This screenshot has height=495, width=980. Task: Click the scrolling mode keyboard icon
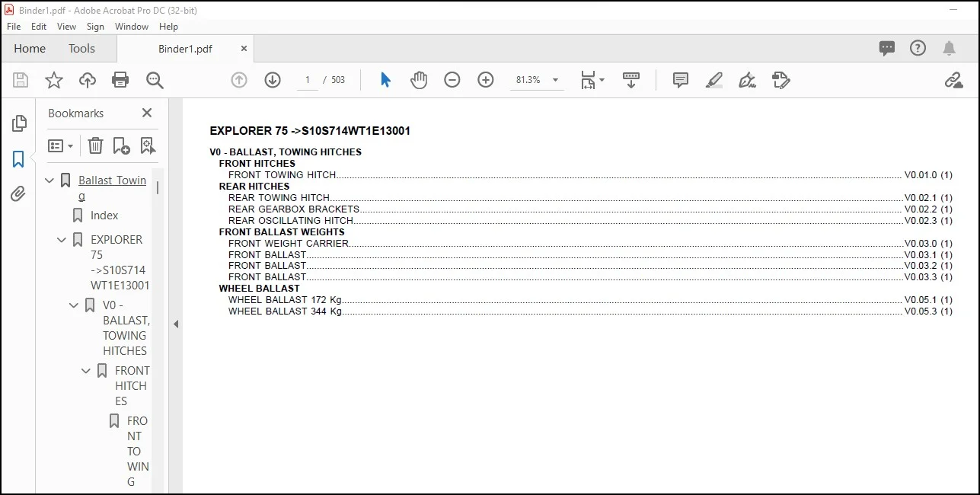click(x=631, y=80)
